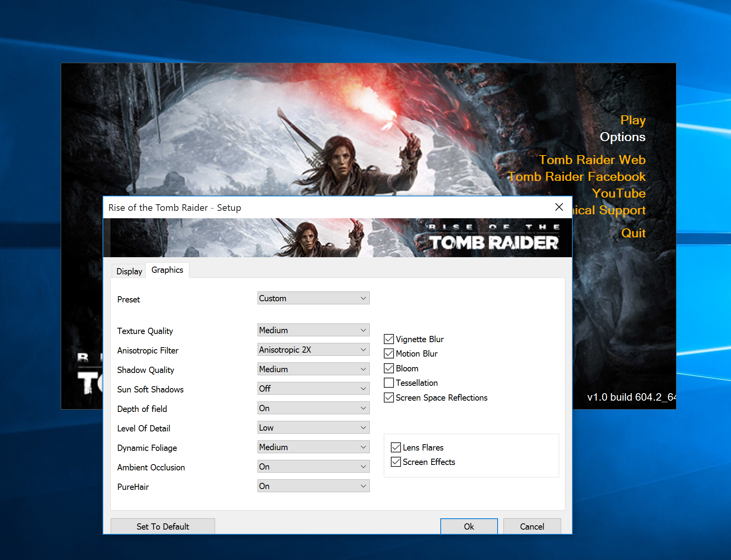Expand the Ambient Occlusion dropdown
The image size is (731, 560).
point(313,466)
